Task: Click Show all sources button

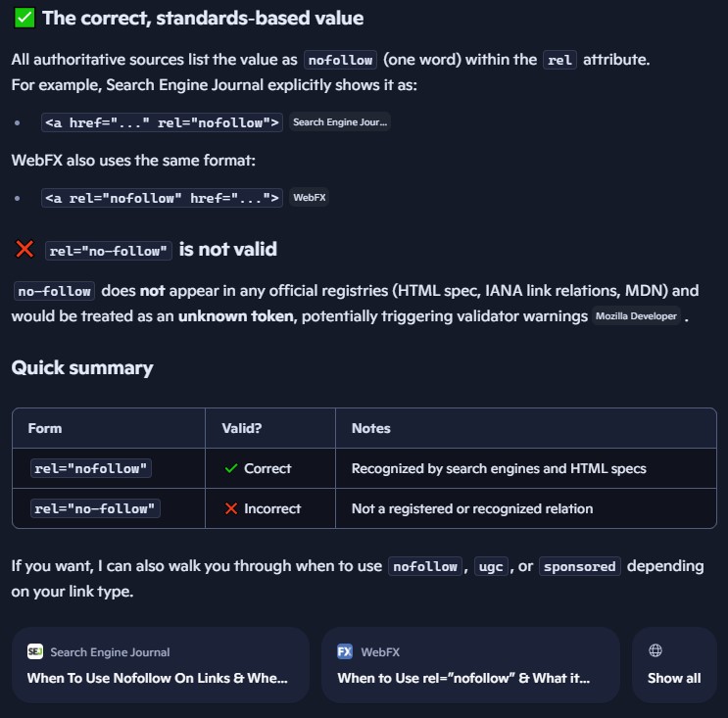Action: 674,665
